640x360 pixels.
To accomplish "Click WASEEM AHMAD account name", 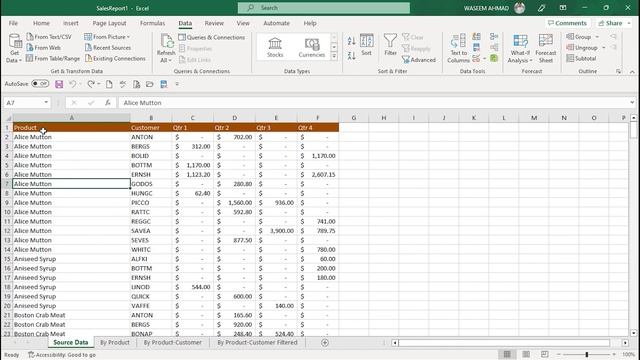I will pos(486,8).
